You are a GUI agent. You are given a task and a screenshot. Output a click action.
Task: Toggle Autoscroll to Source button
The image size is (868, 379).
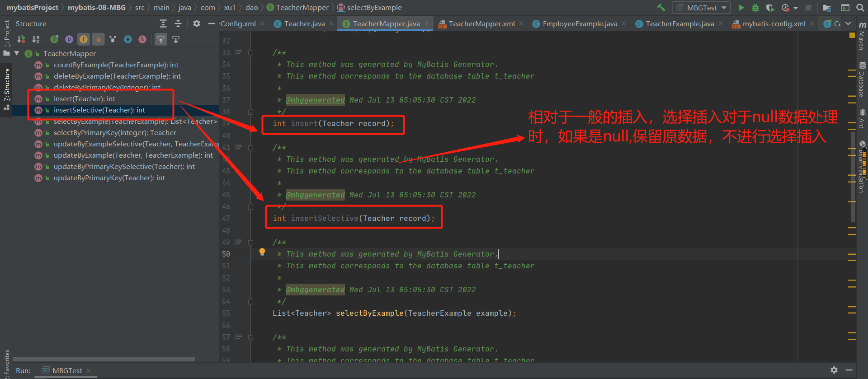(x=161, y=39)
